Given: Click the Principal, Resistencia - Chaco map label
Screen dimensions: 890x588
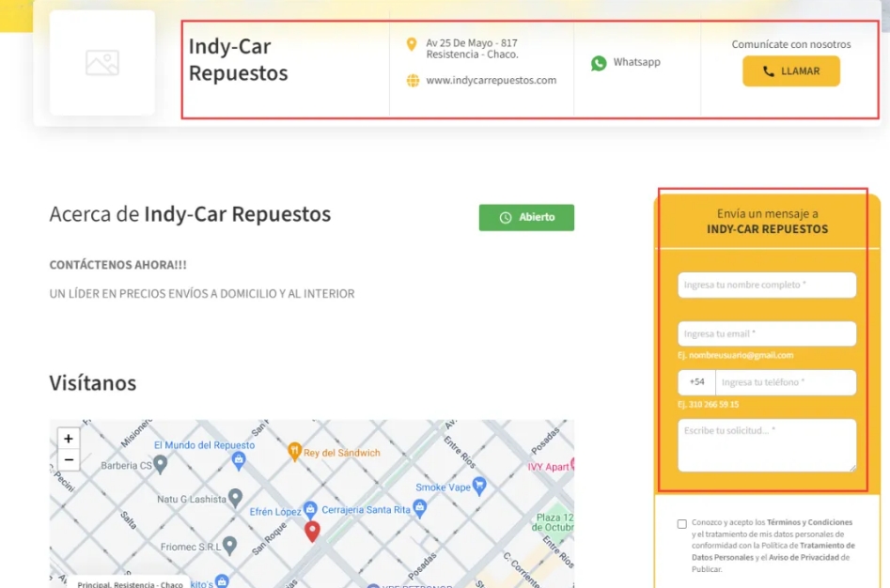Looking at the screenshot, I should [x=130, y=584].
